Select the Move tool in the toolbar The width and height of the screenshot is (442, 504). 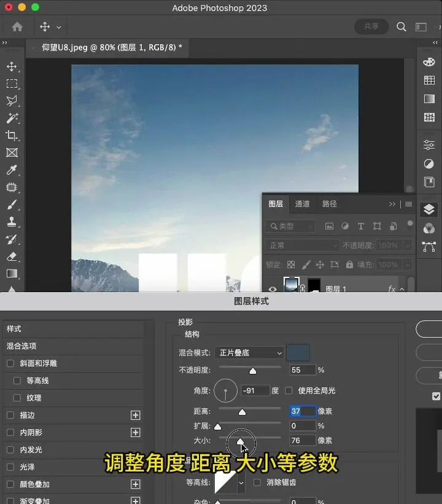click(12, 66)
